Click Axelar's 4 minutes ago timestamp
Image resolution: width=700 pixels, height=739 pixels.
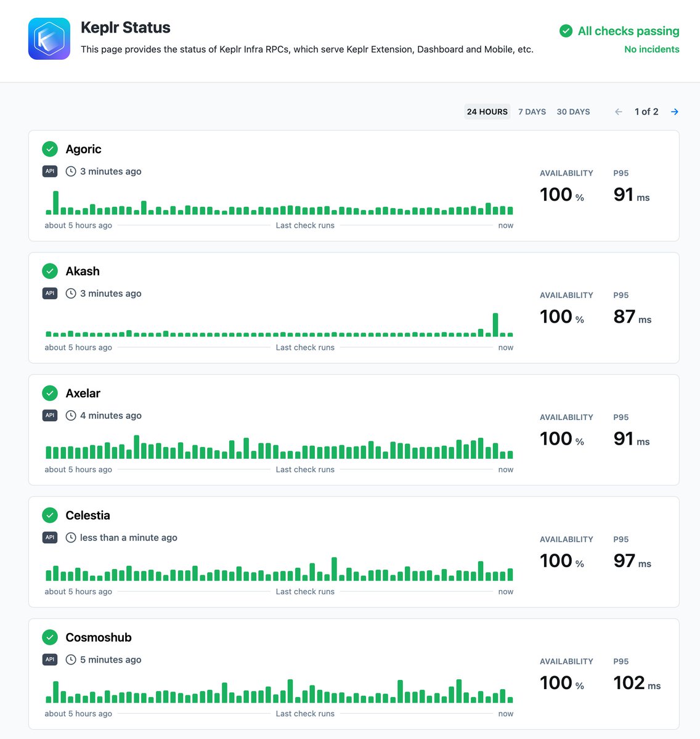point(111,416)
